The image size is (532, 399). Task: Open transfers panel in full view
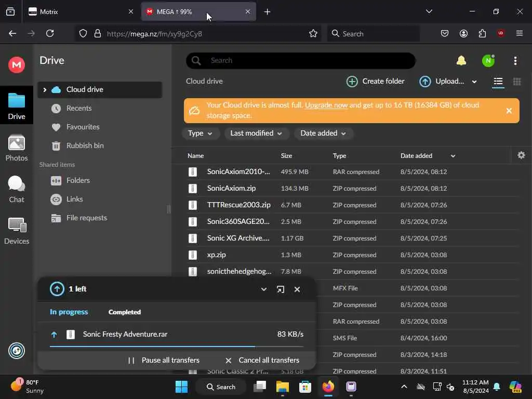280,289
